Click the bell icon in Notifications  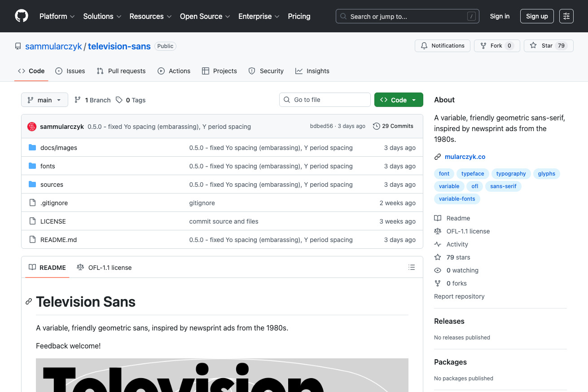click(424, 46)
